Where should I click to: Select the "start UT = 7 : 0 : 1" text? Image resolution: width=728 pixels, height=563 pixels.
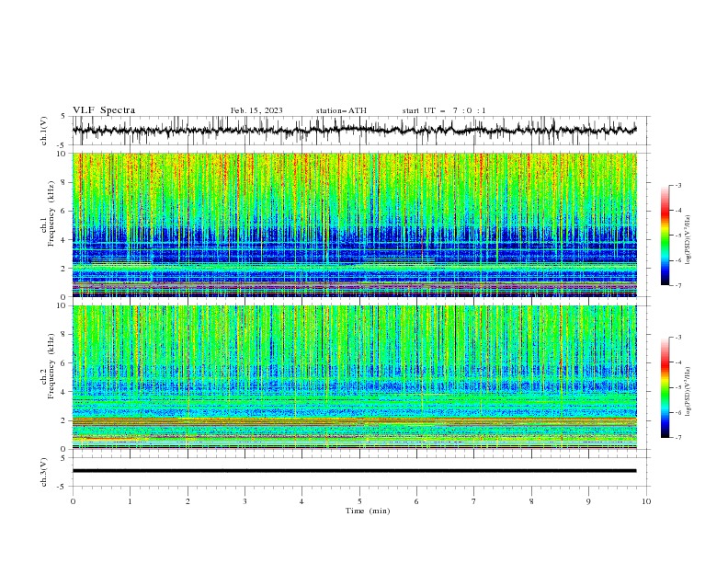tap(444, 110)
